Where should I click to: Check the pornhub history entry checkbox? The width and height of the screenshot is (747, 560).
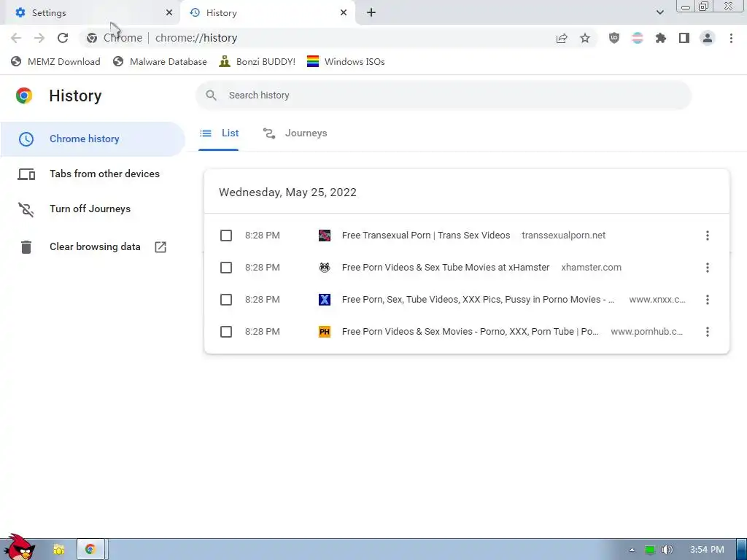[x=226, y=332]
